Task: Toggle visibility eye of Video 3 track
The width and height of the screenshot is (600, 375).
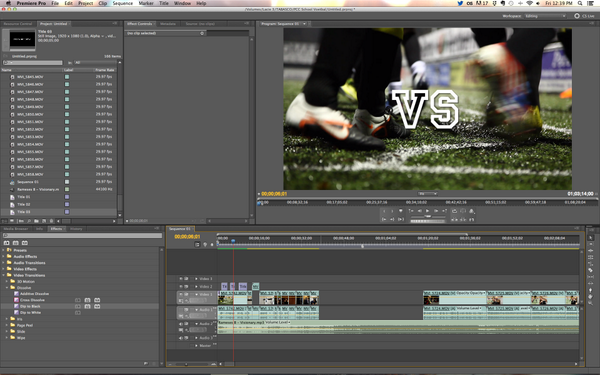Action: point(181,279)
